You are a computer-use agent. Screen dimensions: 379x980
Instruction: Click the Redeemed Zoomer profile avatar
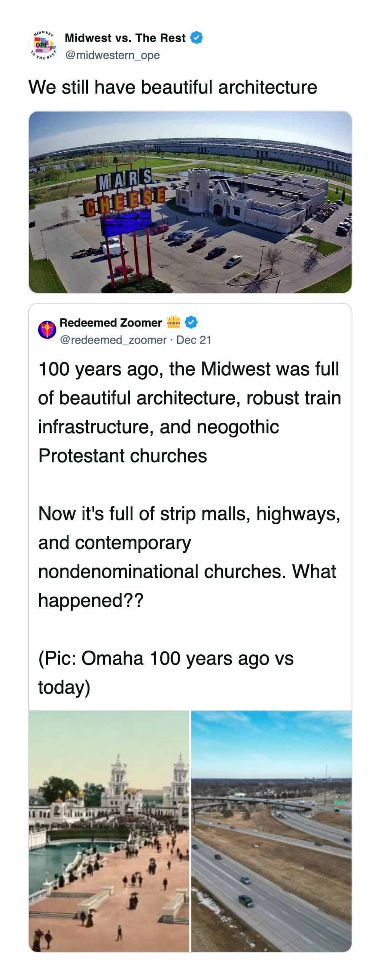pyautogui.click(x=47, y=330)
